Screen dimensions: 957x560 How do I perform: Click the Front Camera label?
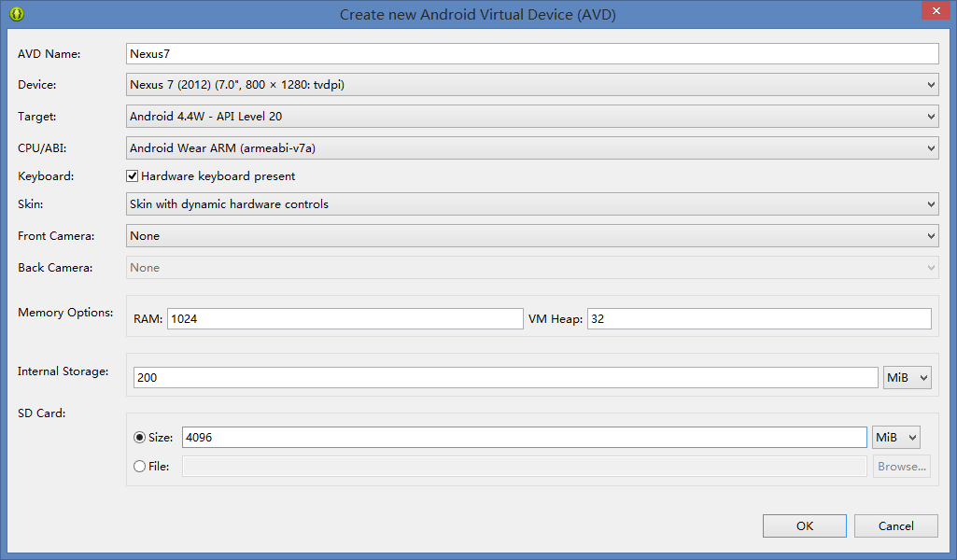[x=56, y=236]
